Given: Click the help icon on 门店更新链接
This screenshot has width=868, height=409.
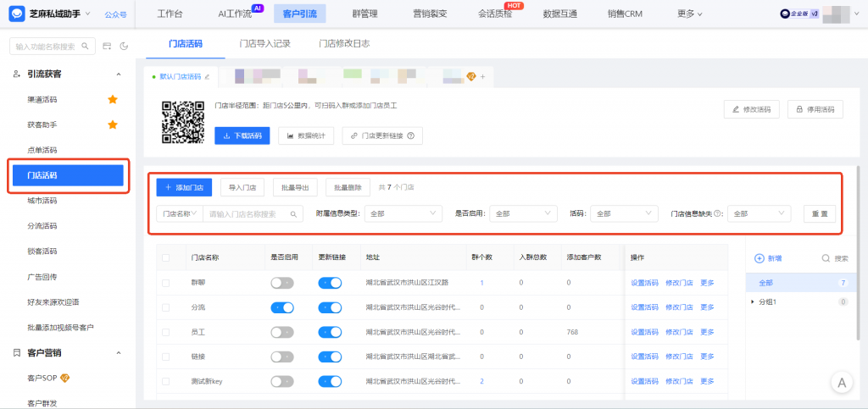Looking at the screenshot, I should click(410, 135).
